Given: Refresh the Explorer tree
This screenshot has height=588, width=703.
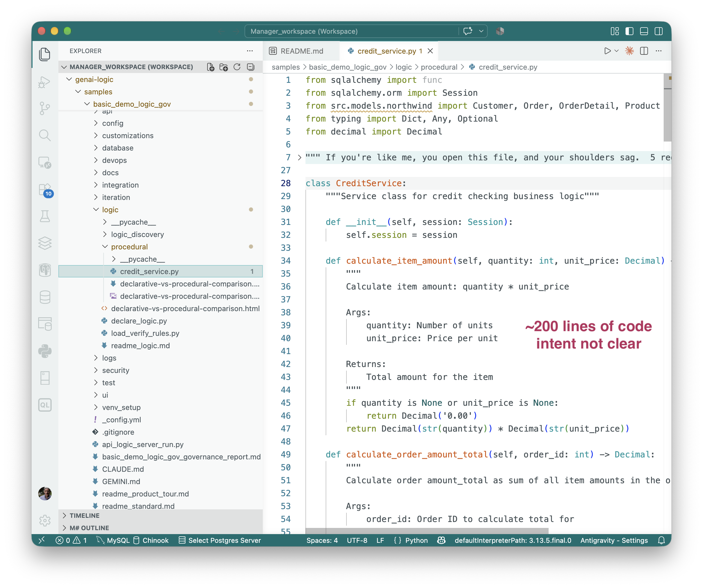Looking at the screenshot, I should [237, 67].
